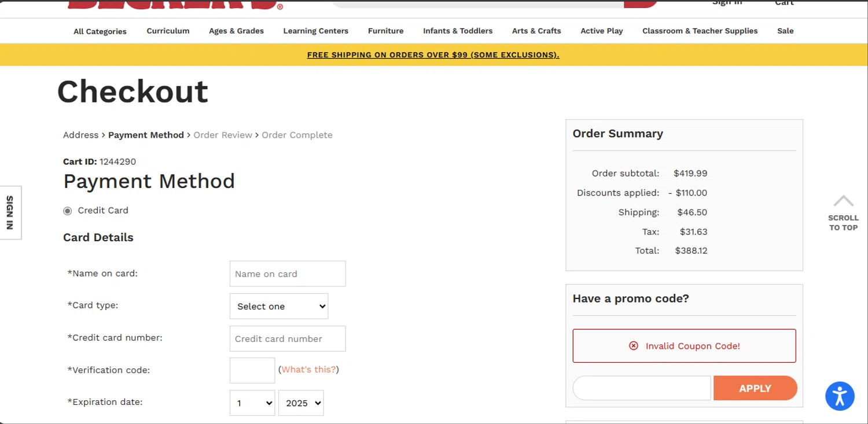Open Ages & Grades menu

(x=236, y=31)
